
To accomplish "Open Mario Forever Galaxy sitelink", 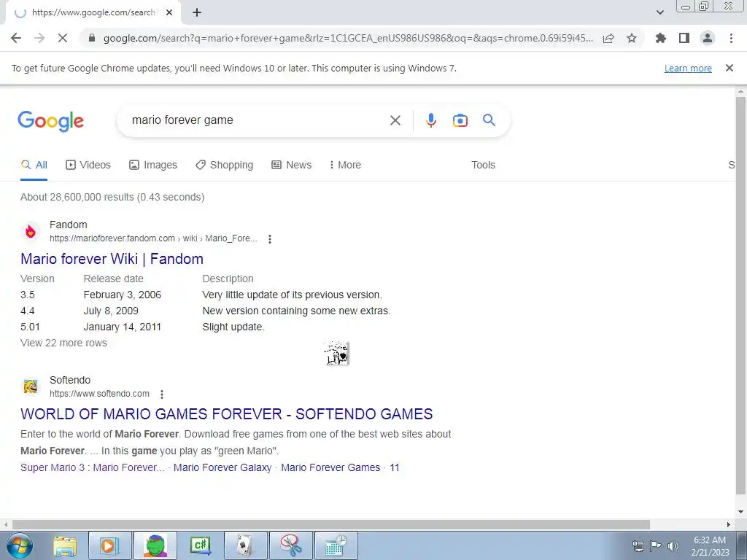I will 222,467.
